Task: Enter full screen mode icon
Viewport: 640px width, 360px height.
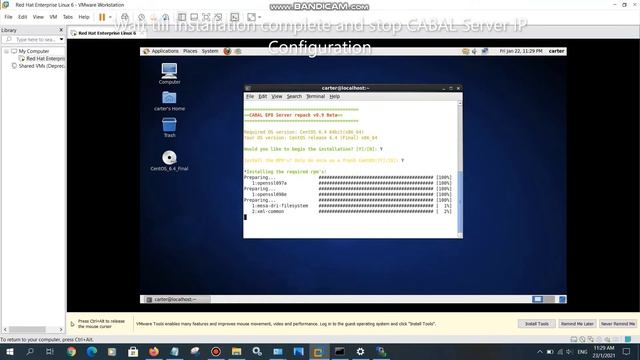Action: (x=206, y=17)
